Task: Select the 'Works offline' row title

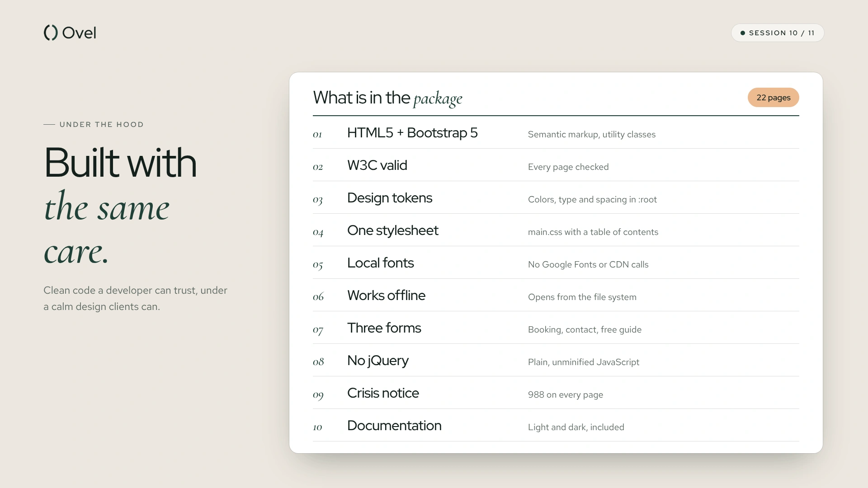Action: point(386,296)
